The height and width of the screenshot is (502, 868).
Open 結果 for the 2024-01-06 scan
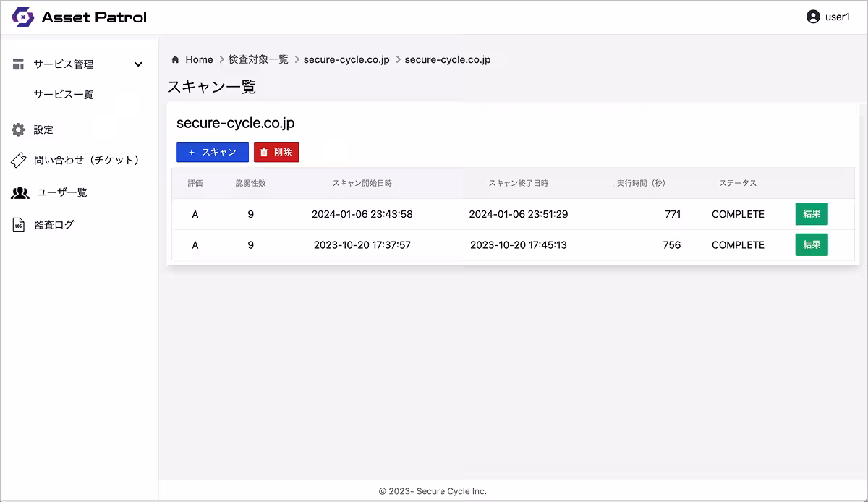coord(811,214)
